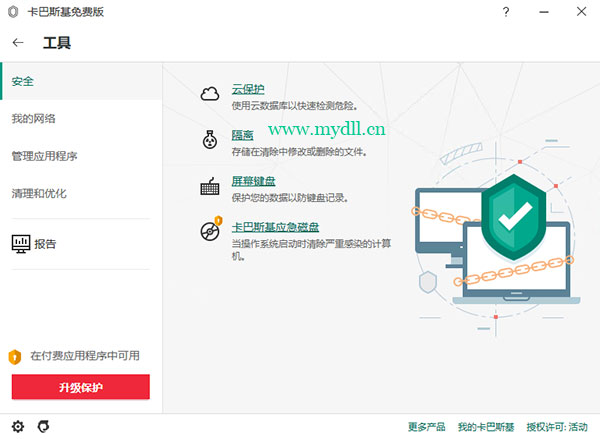The image size is (600, 439).
Task: Click the 在付费应用程序中可用 text
Action: click(x=85, y=356)
